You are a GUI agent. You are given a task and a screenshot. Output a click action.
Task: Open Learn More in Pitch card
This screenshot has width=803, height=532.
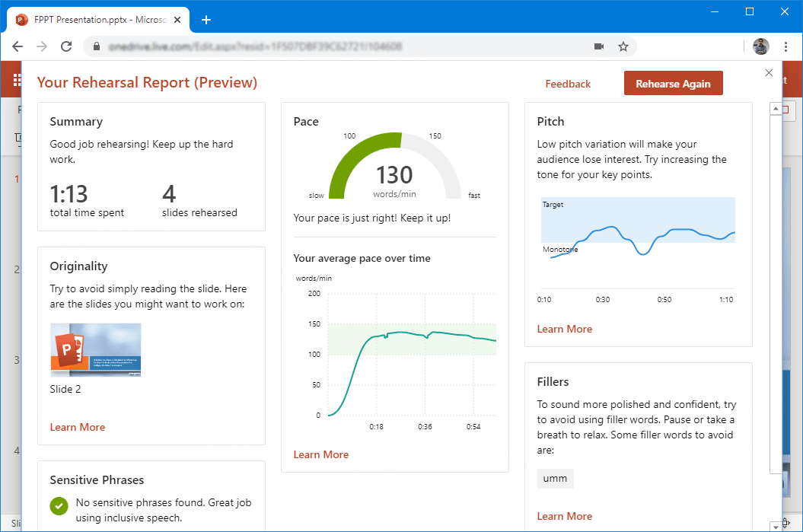point(565,329)
